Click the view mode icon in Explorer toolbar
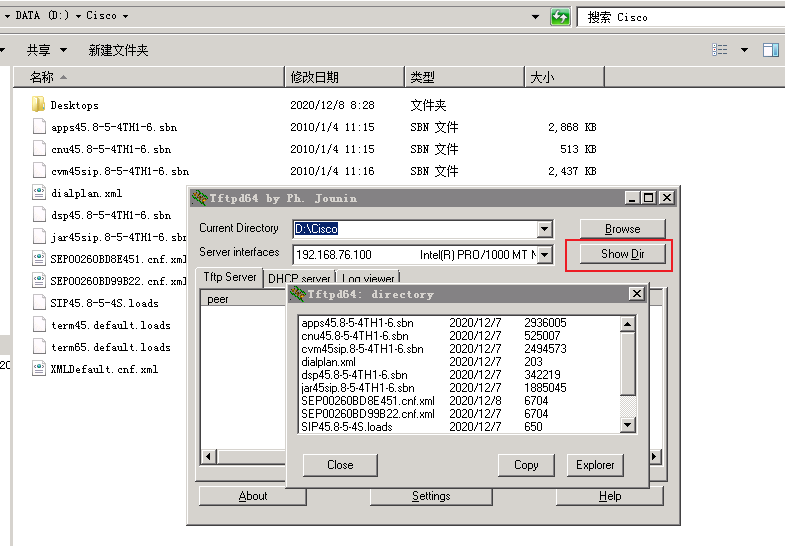The image size is (785, 546). point(719,50)
